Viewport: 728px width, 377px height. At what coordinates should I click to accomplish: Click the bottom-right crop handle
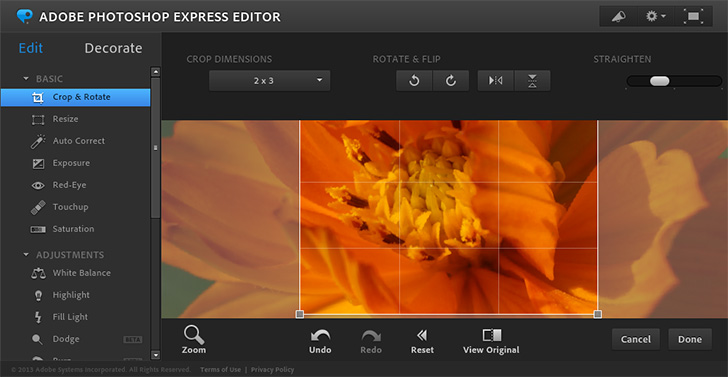click(598, 314)
